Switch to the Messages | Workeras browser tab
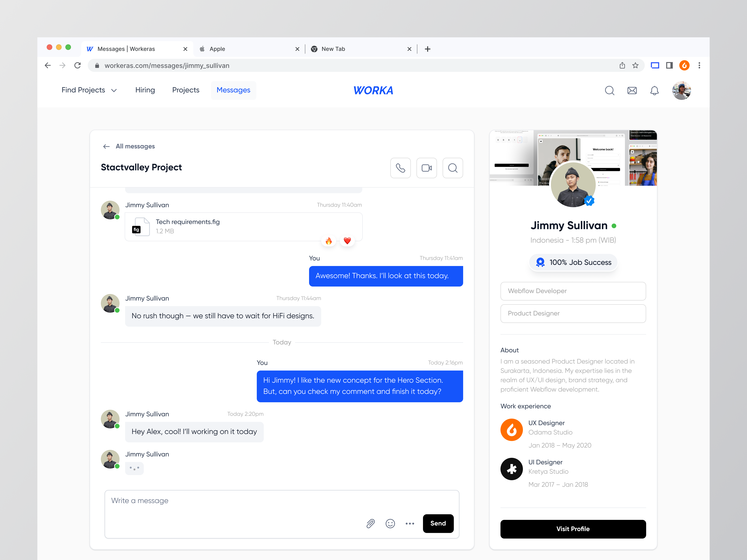 137,49
